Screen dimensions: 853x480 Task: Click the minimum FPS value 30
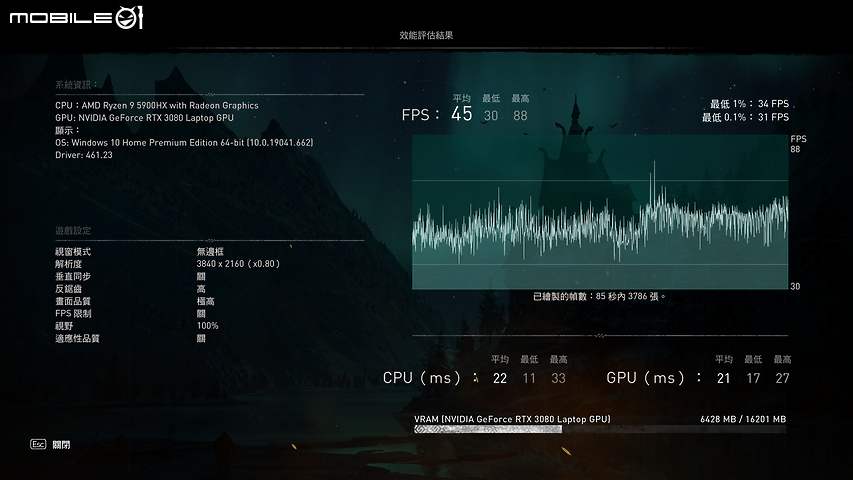pos(491,115)
